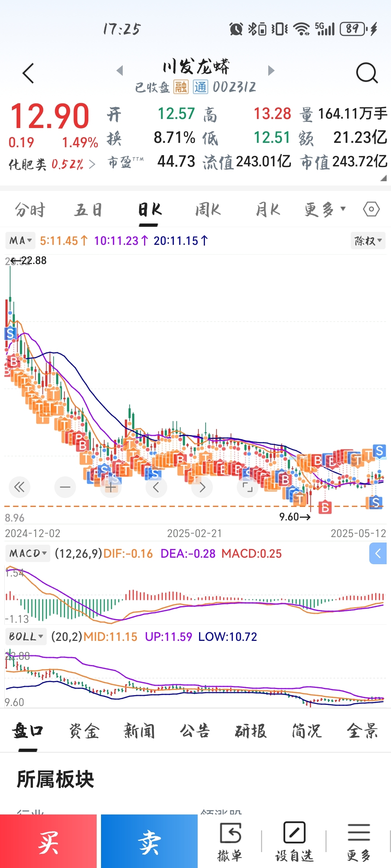Open 更多 chart period dropdown
The height and width of the screenshot is (868, 391).
(x=325, y=209)
